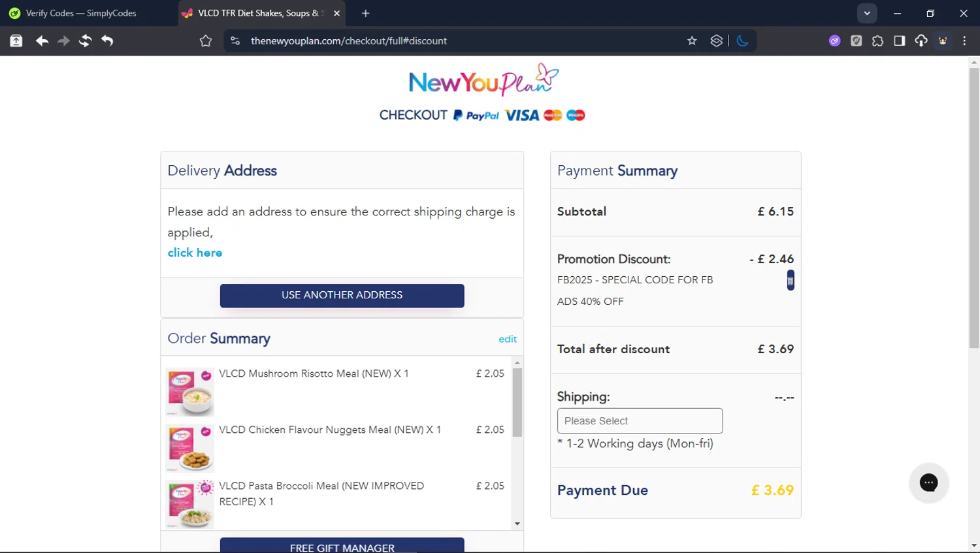The height and width of the screenshot is (553, 980).
Task: Click the star icon left of address bar
Action: pyautogui.click(x=206, y=41)
